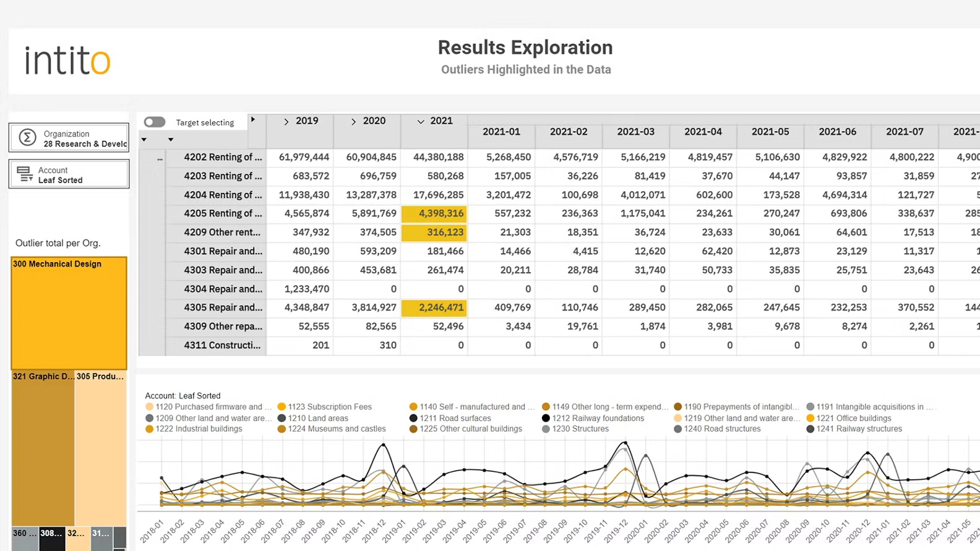The width and height of the screenshot is (980, 551).
Task: Open the Organization selector button
Action: click(x=69, y=138)
